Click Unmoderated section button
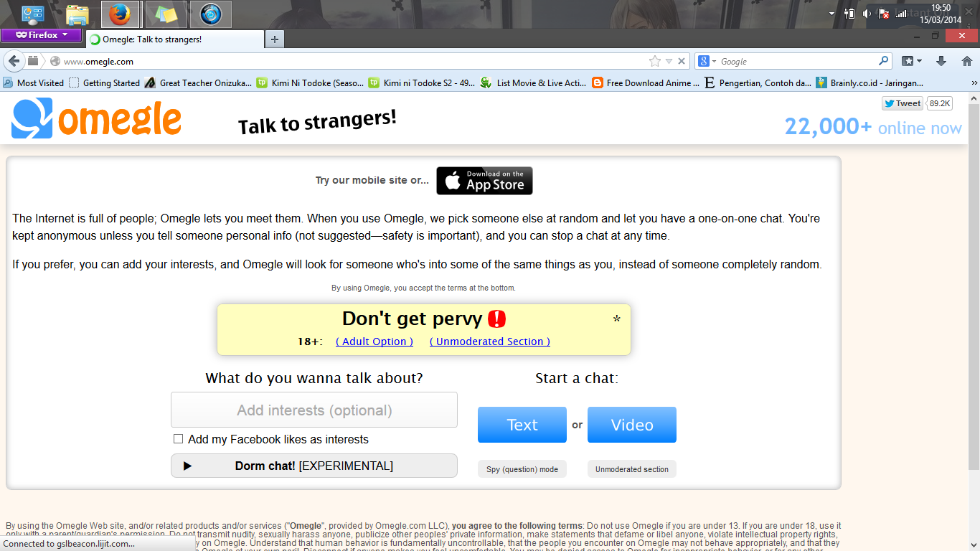The height and width of the screenshot is (551, 980). click(632, 469)
